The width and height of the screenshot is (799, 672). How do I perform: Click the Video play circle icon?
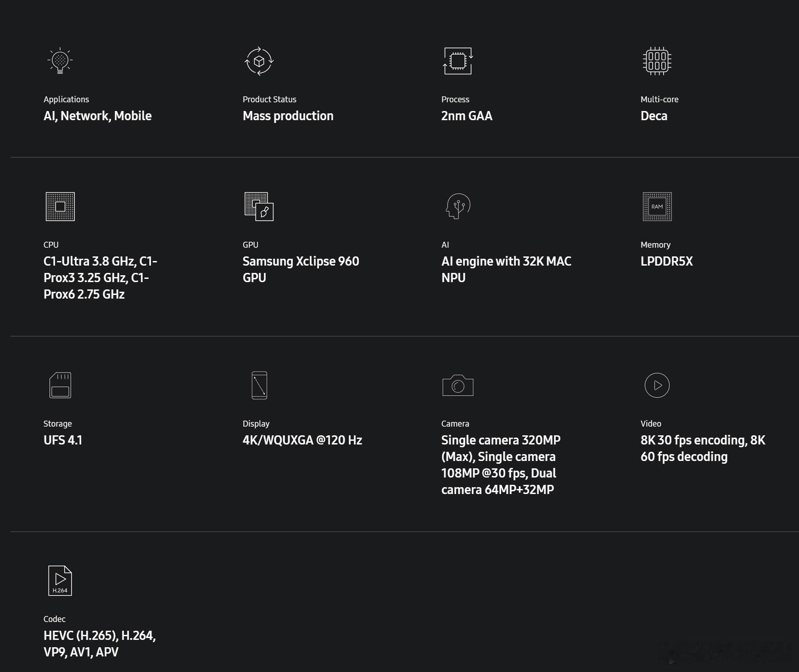(x=657, y=385)
